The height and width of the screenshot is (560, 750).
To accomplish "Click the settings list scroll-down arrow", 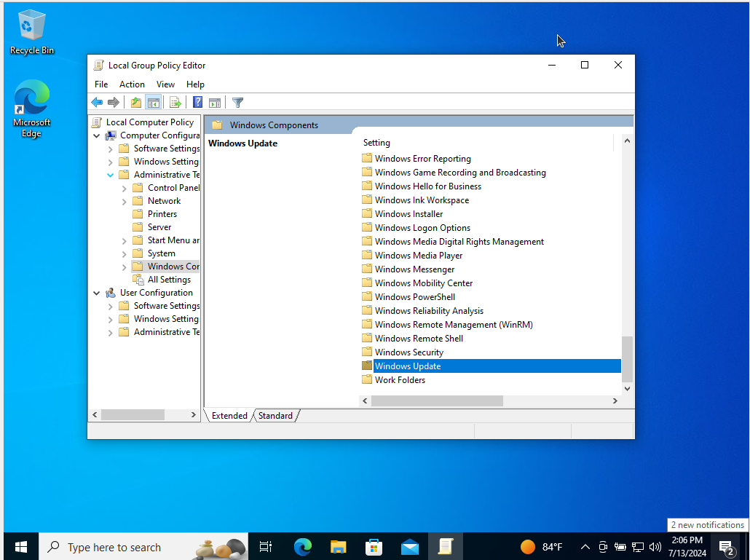I will (x=627, y=389).
